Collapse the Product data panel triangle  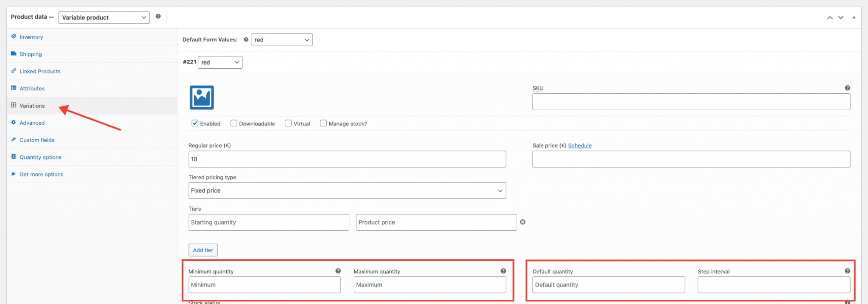pos(854,17)
